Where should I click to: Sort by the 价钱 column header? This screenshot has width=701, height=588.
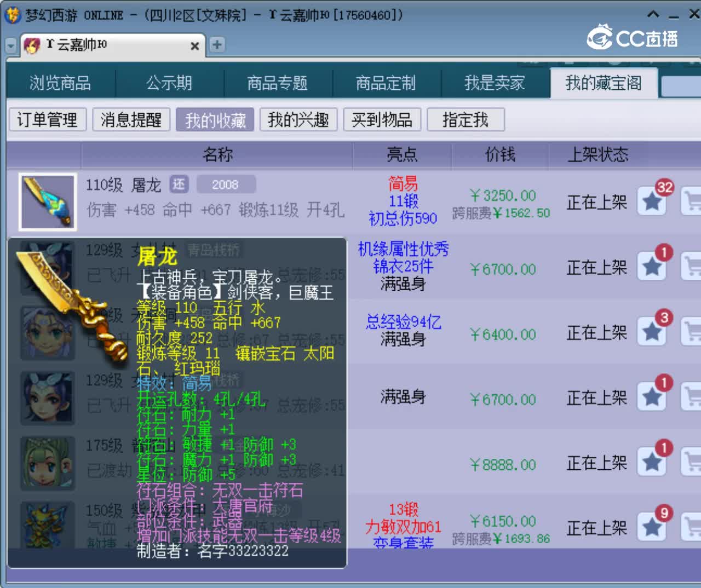(500, 155)
